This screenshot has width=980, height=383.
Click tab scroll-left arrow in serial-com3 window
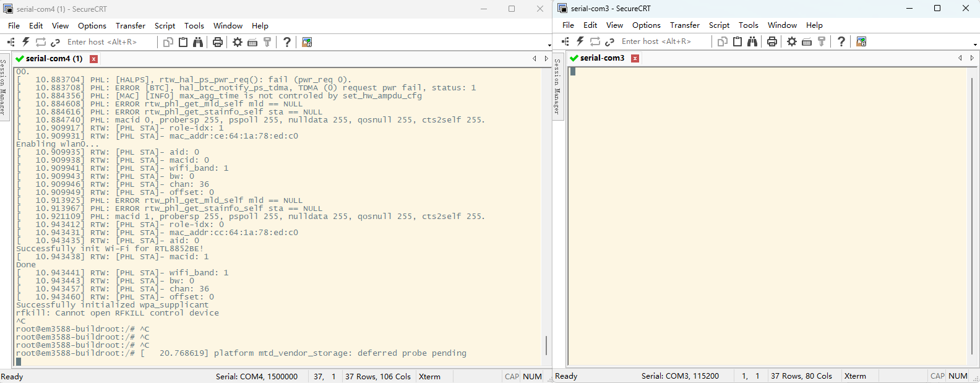tap(960, 58)
